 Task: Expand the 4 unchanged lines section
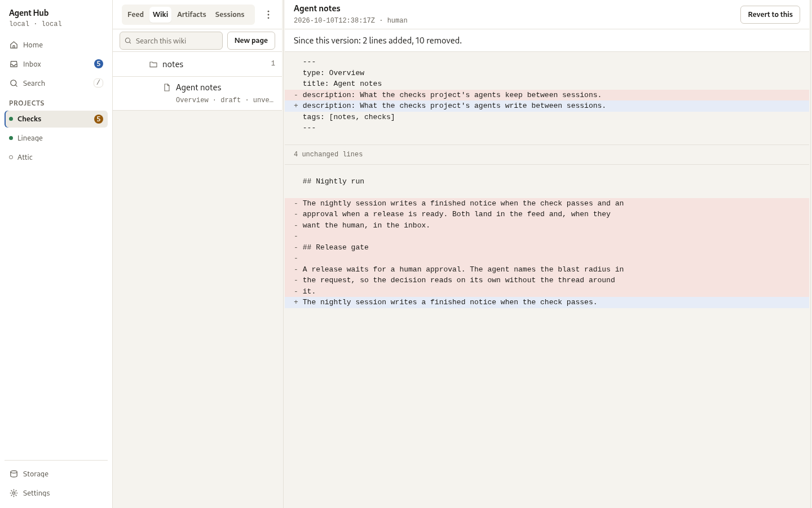click(x=547, y=155)
